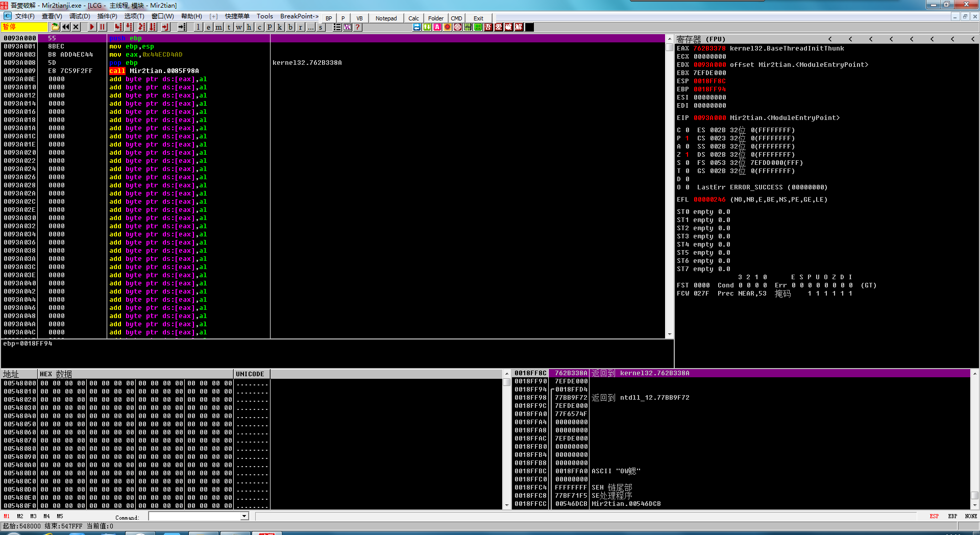Click the Execute Till Return icon
The image size is (980, 535).
pos(166,27)
